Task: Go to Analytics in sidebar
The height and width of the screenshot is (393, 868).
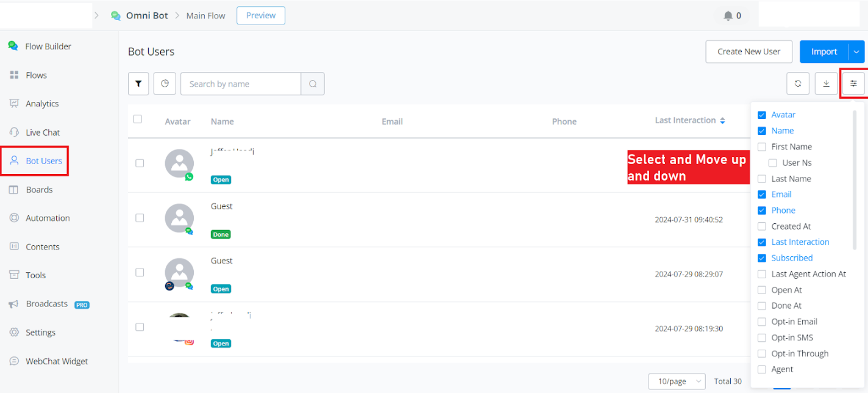Action: pos(42,104)
